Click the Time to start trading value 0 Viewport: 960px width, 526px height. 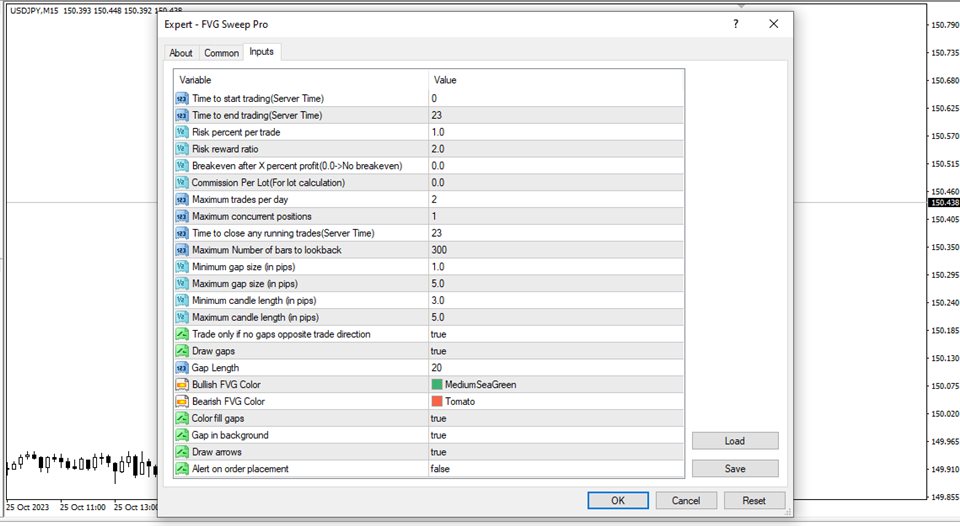tap(434, 99)
